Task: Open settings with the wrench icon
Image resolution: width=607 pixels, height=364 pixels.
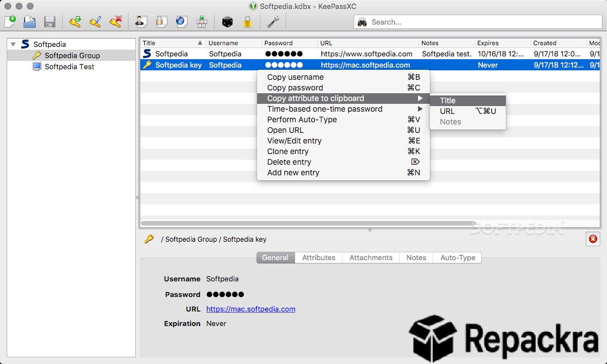Action: click(273, 22)
